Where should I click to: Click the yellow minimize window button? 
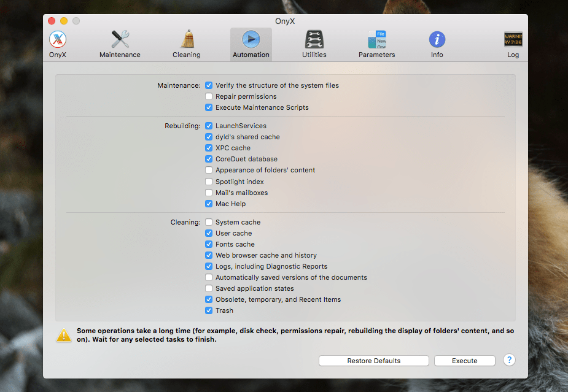pyautogui.click(x=64, y=21)
